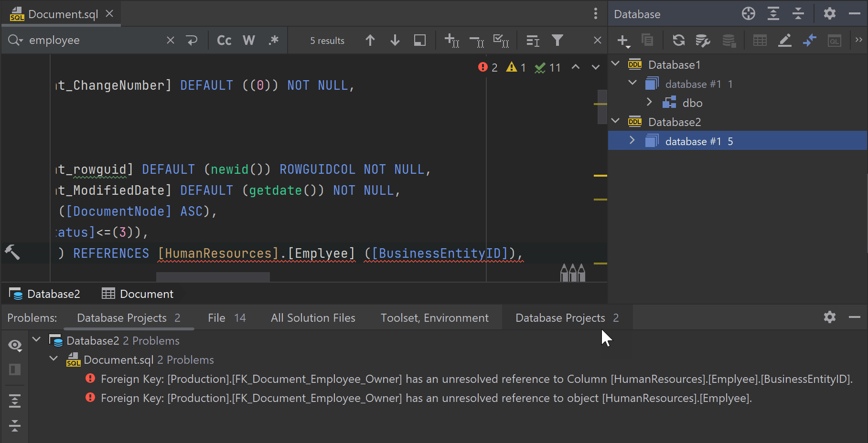Jump to next search occurrence arrow
The width and height of the screenshot is (868, 443).
(395, 41)
